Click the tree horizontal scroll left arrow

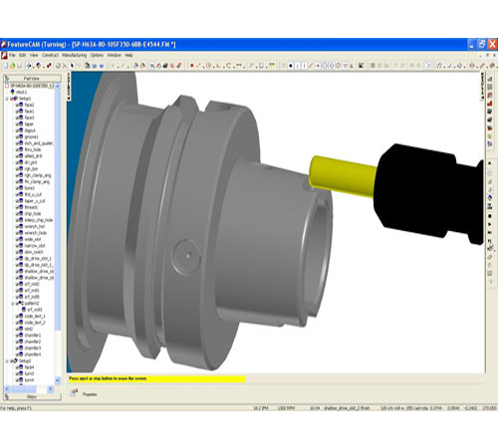tap(7, 389)
